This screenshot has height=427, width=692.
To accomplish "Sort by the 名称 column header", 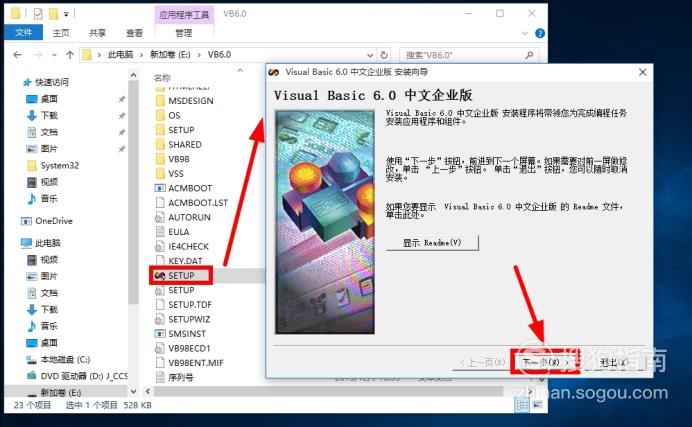I will (162, 78).
